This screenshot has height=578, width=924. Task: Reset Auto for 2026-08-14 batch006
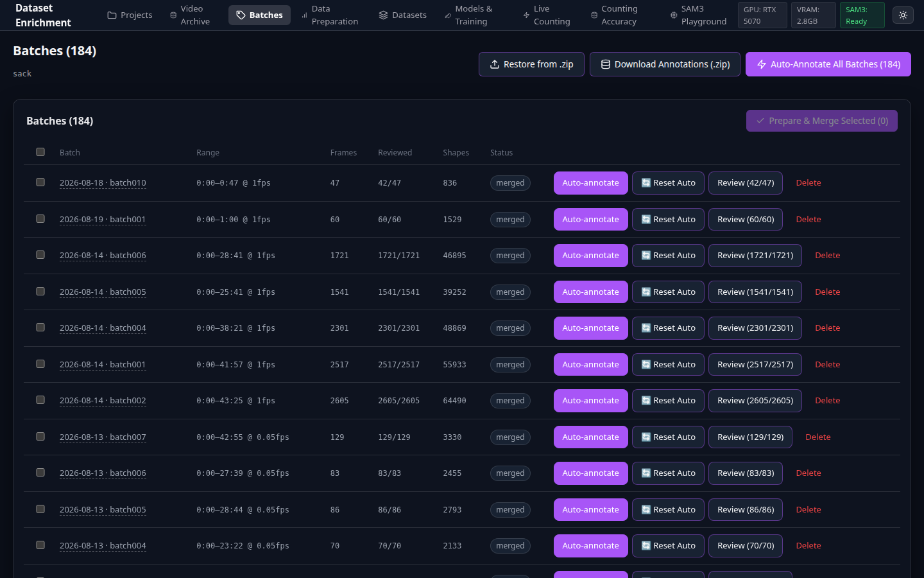click(668, 256)
